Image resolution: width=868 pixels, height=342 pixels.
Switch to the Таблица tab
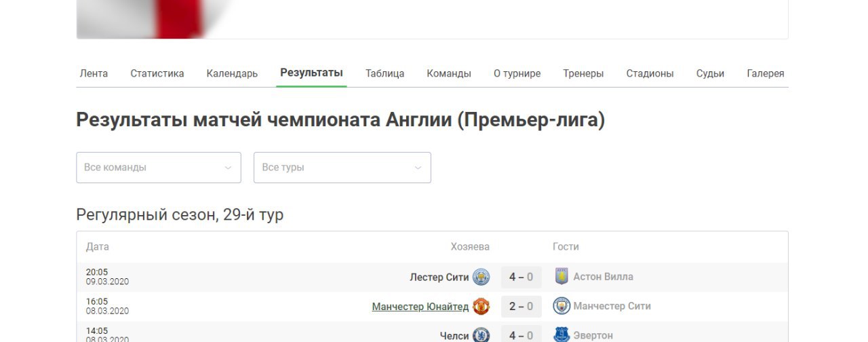pos(384,73)
